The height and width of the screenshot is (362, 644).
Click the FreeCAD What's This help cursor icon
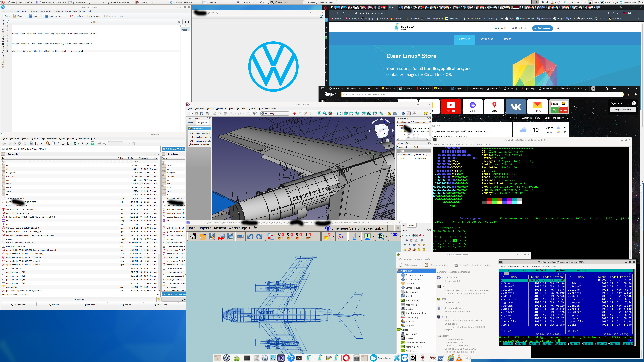[x=255, y=113]
